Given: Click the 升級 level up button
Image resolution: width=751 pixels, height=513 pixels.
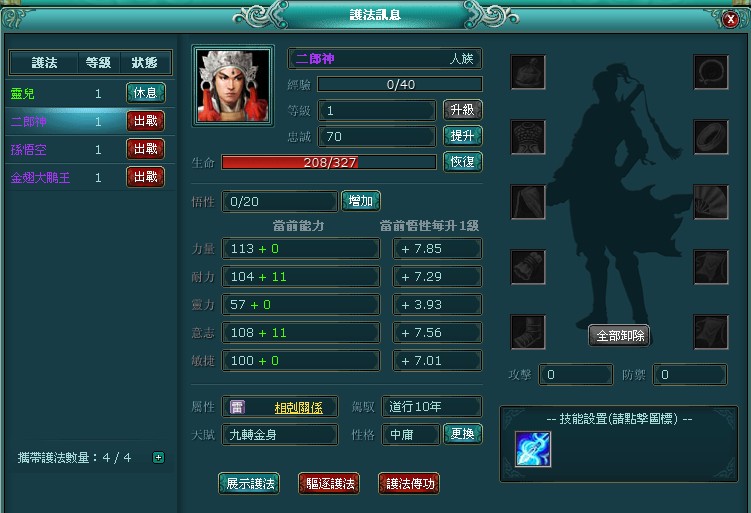Looking at the screenshot, I should (x=462, y=110).
